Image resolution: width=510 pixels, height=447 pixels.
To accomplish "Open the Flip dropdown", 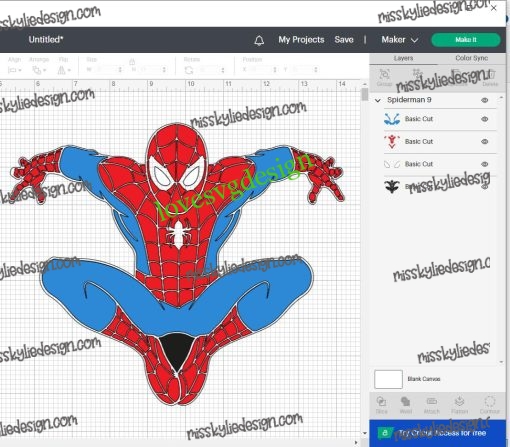I will tap(64, 70).
